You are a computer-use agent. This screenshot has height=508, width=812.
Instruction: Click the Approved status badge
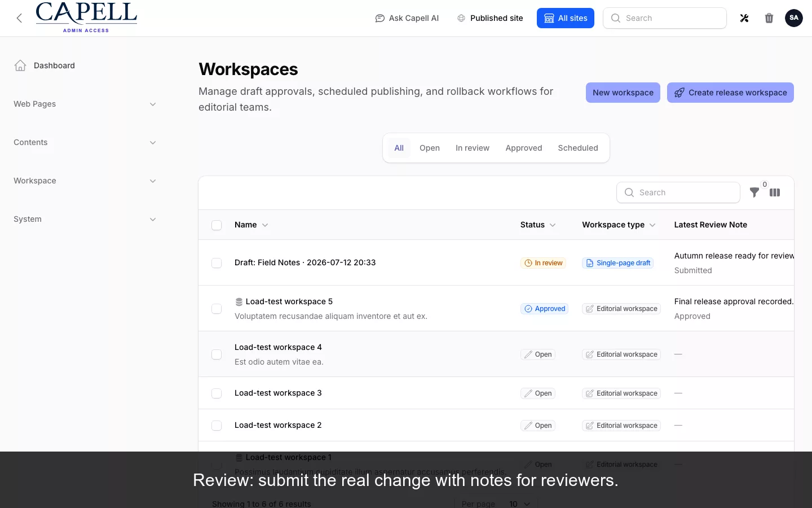(x=545, y=309)
